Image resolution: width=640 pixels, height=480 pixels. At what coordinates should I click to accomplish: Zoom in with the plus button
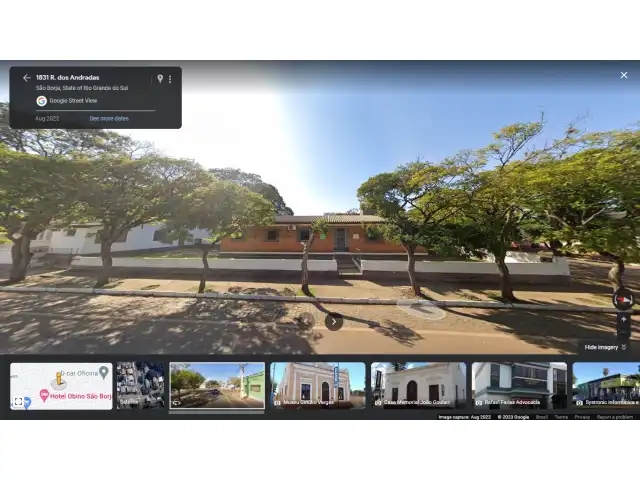[x=623, y=319]
